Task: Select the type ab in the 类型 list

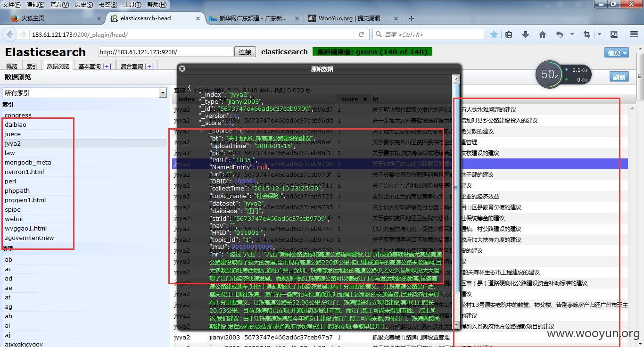Action: 85,259
